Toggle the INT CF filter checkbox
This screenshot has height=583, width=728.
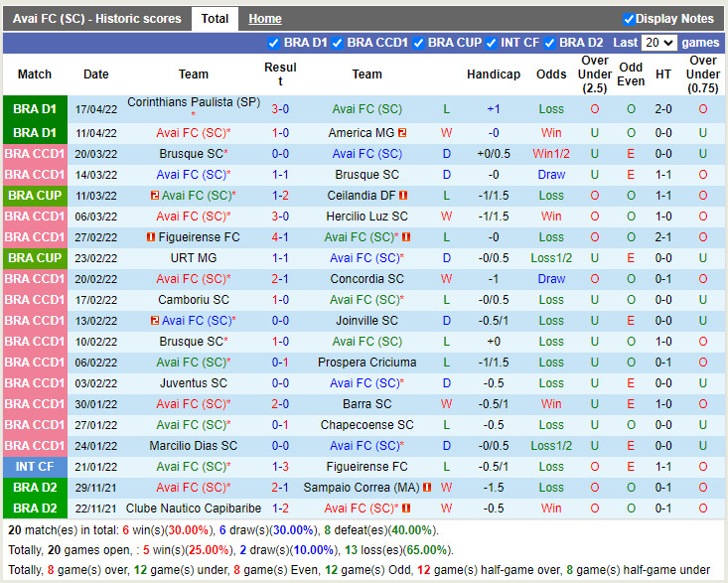pos(492,43)
